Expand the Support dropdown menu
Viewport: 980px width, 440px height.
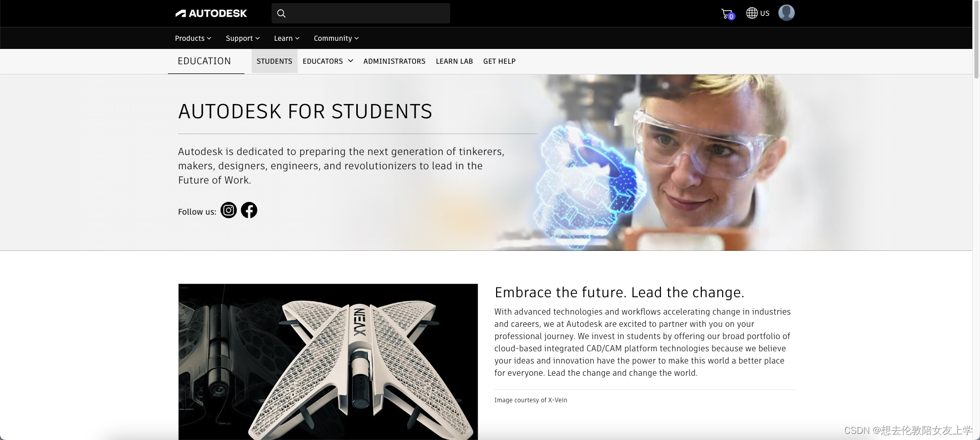(243, 38)
